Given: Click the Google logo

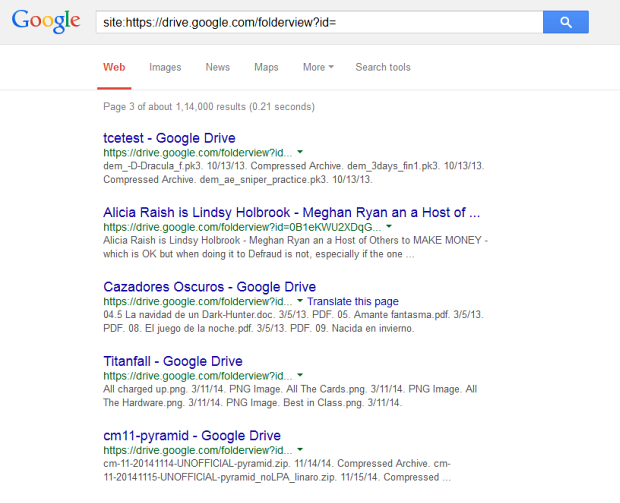Looking at the screenshot, I should 46,21.
